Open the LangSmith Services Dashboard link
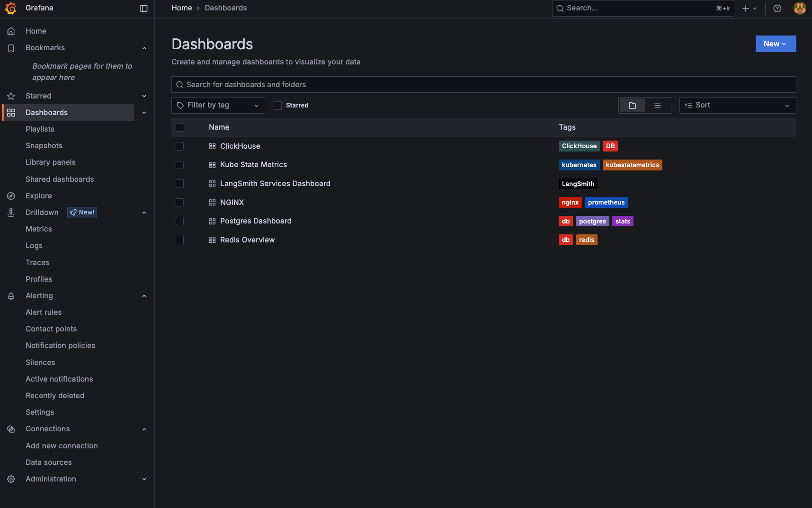Viewport: 812px width, 508px height. (x=275, y=184)
